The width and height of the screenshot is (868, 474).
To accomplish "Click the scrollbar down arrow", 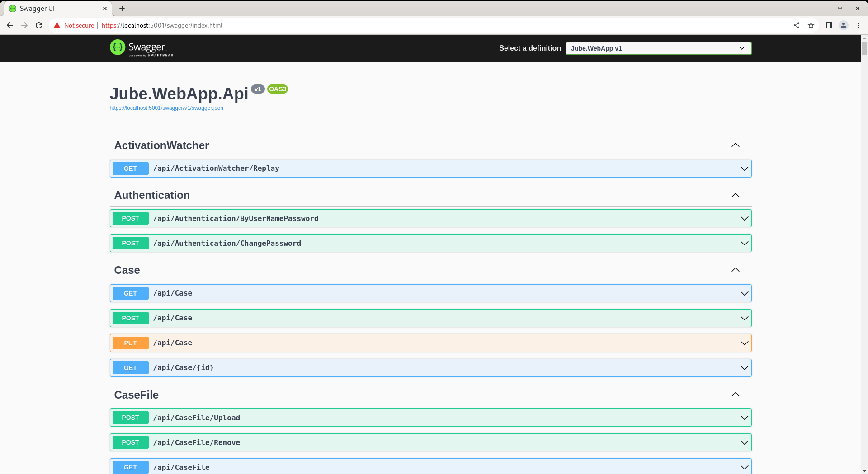I will pos(864,470).
